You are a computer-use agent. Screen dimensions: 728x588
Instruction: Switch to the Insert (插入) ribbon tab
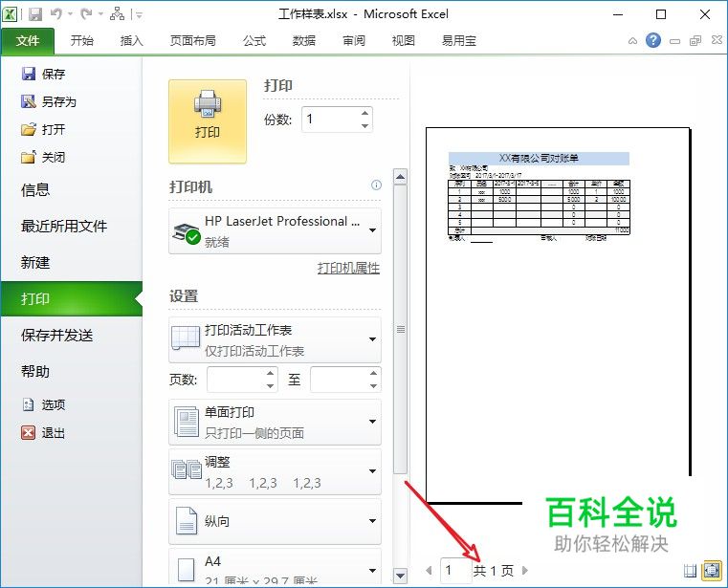point(132,41)
